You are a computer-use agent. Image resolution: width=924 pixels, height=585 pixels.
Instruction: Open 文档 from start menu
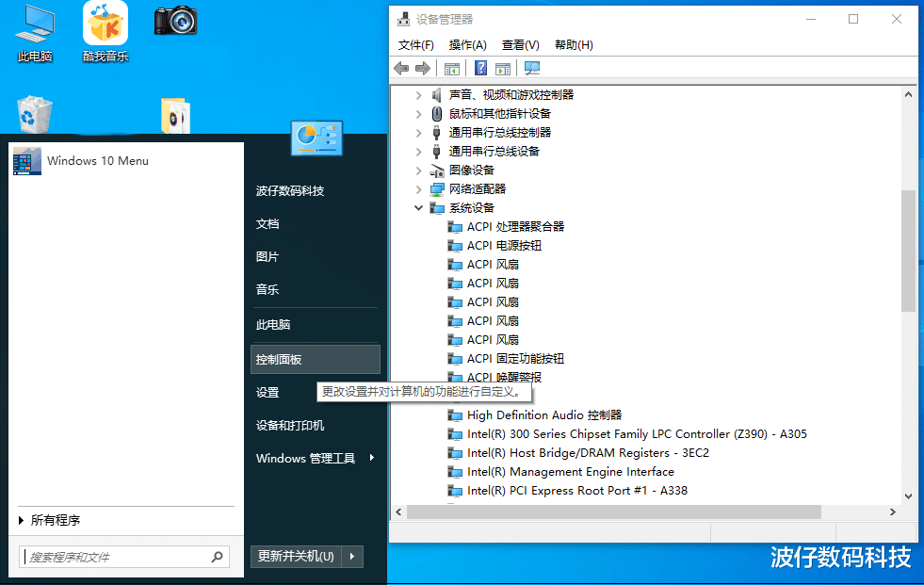pos(267,224)
